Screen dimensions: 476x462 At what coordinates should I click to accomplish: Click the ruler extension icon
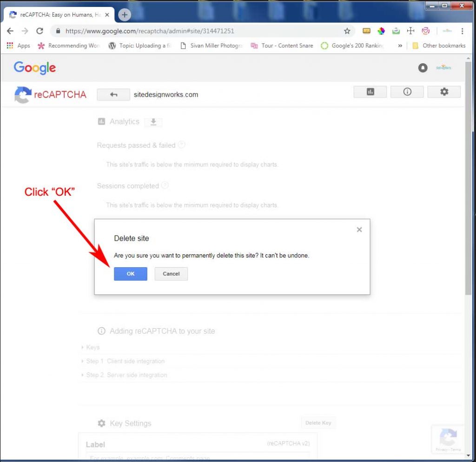(x=366, y=31)
